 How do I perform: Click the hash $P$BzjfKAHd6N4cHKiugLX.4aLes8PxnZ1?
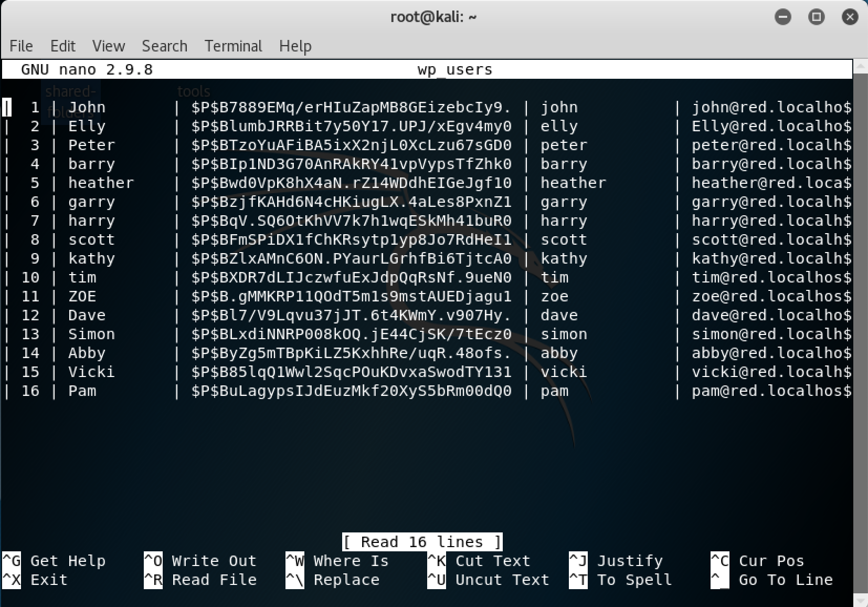click(x=352, y=202)
